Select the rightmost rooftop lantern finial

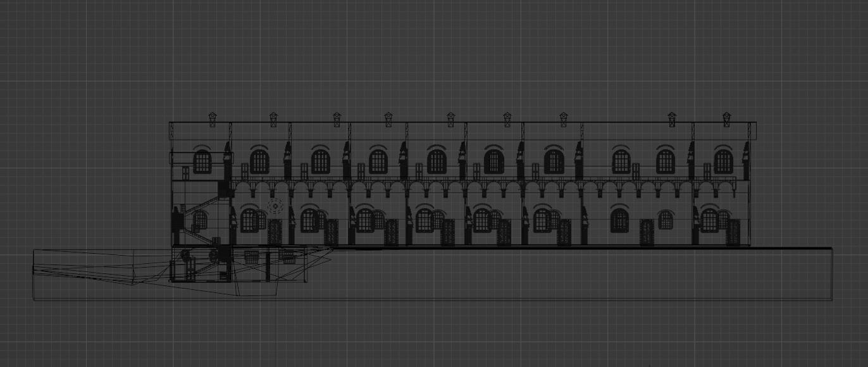tap(726, 116)
